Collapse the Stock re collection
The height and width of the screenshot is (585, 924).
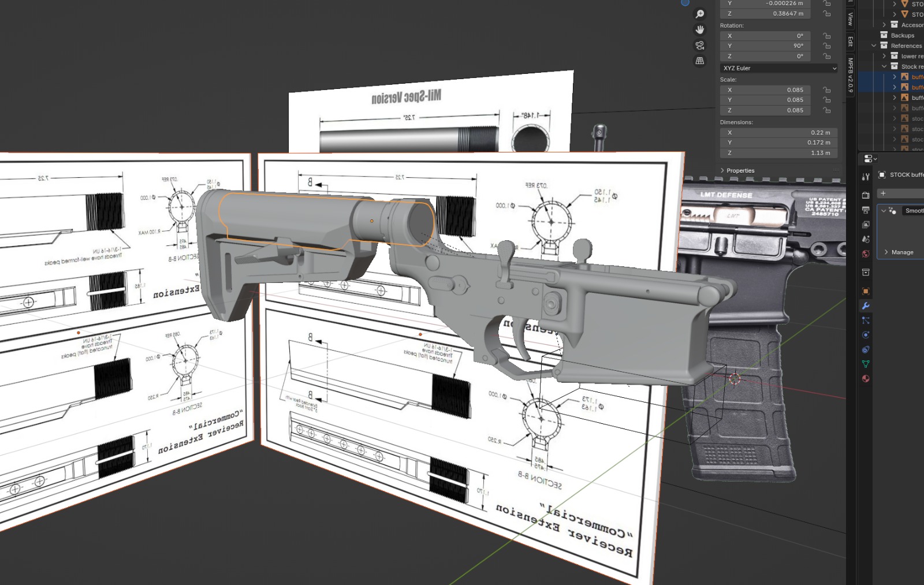tap(884, 66)
